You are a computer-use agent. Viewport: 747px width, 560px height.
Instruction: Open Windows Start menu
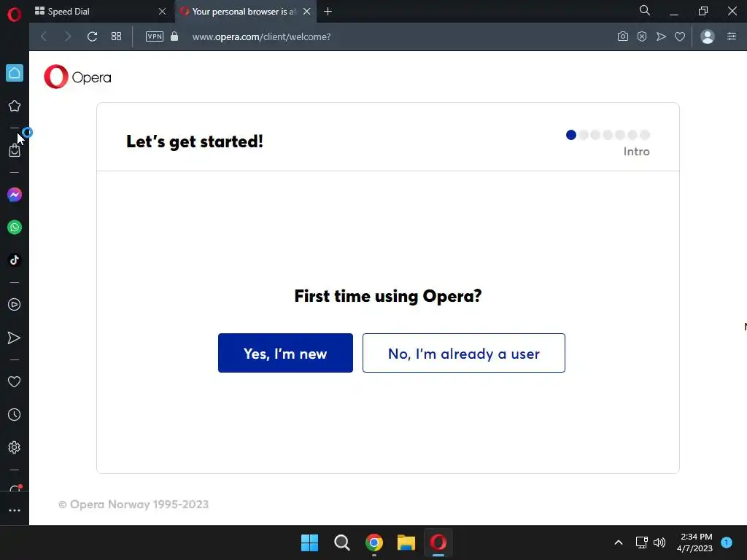[x=309, y=542]
